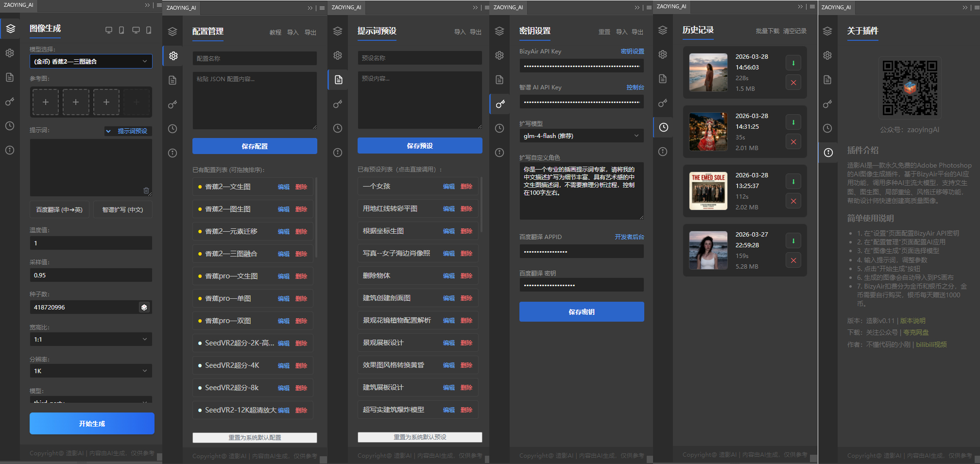Click the clock icon in the 历史记录 panel sidebar
Viewport: 980px width, 464px height.
point(663,127)
